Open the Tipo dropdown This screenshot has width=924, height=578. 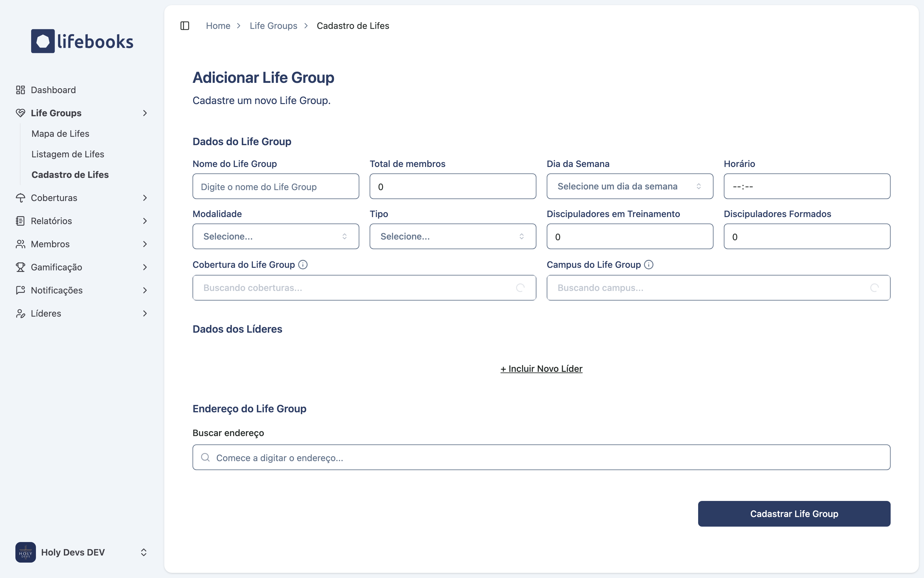(453, 236)
